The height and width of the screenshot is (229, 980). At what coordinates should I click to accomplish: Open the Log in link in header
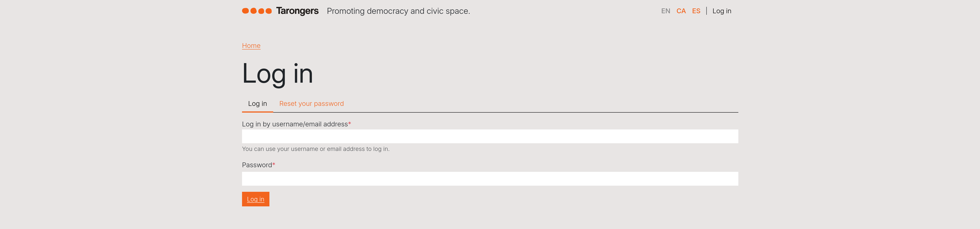721,11
